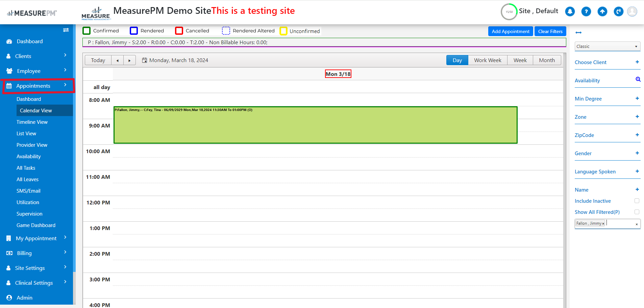Switch to Month view
Screen dimensions: 644x308
pyautogui.click(x=547, y=60)
